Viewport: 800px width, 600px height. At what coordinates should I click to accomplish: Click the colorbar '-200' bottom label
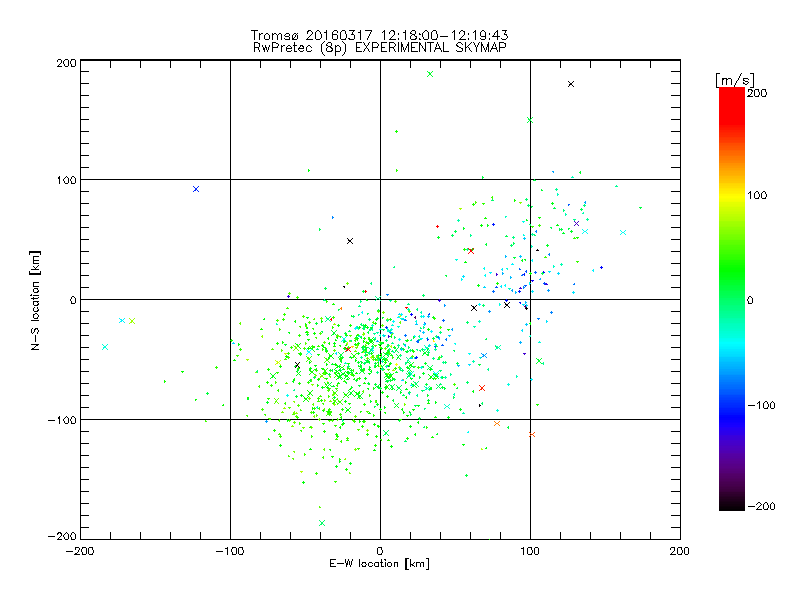pos(761,506)
